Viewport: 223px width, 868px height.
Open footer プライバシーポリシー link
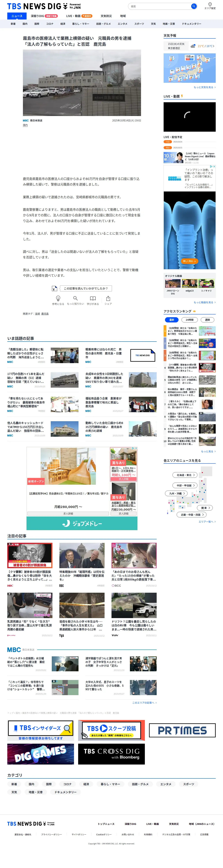[51, 835]
